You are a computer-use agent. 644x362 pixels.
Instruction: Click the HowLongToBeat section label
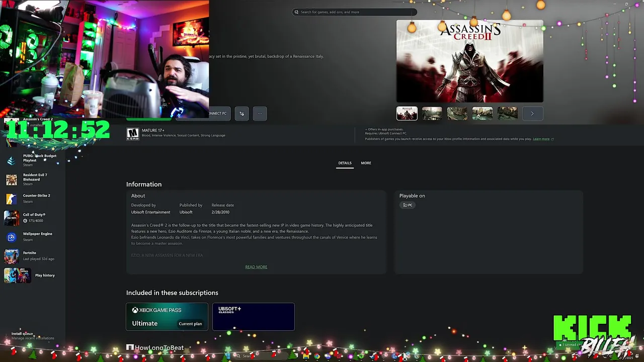point(155,347)
